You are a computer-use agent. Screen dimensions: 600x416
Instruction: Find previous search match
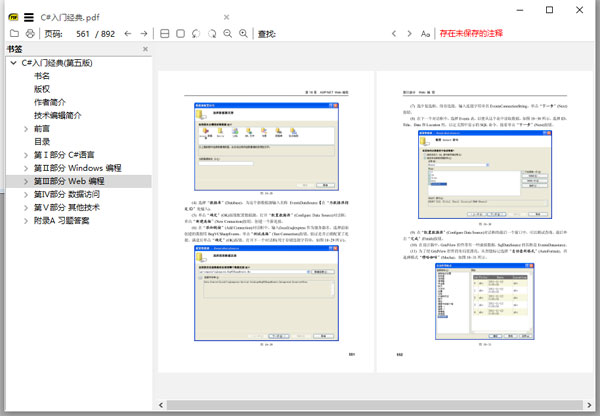pos(394,34)
